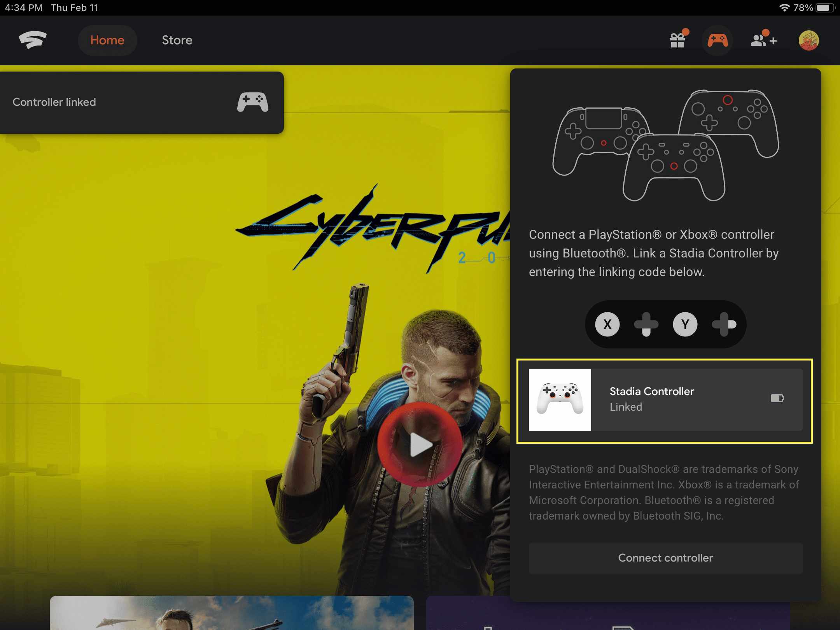
Task: Click the Wi-Fi status icon
Action: 784,7
